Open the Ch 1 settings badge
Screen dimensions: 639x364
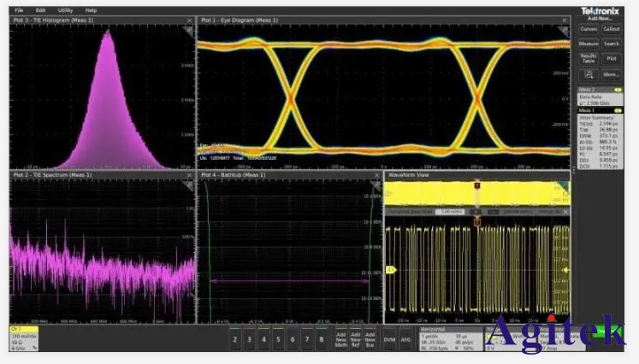pyautogui.click(x=24, y=338)
